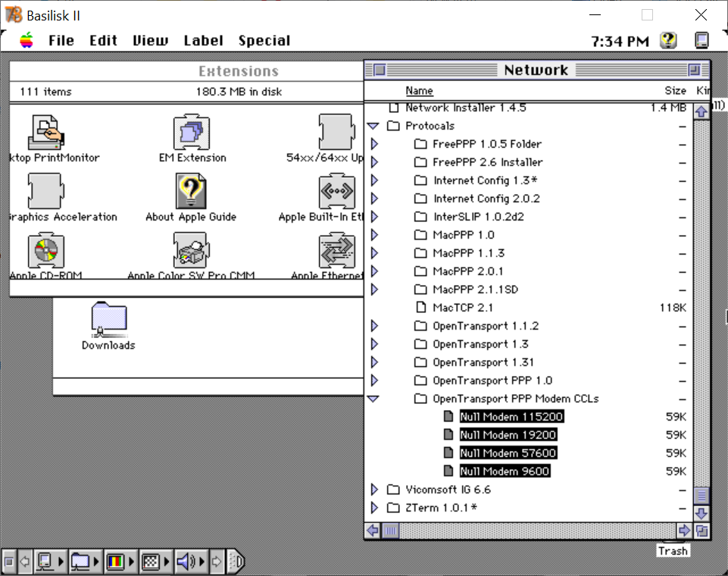728x576 pixels.
Task: Close the Network window with its close box
Action: pos(380,70)
